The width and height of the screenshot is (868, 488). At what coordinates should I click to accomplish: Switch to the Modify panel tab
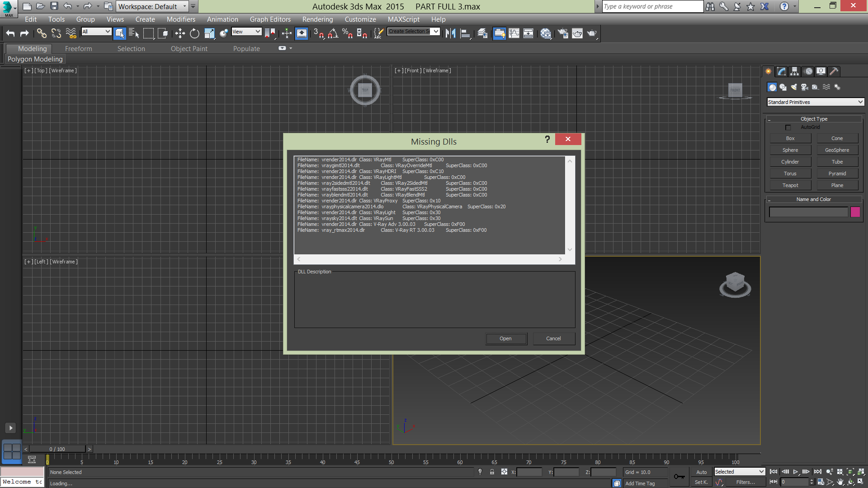point(782,71)
